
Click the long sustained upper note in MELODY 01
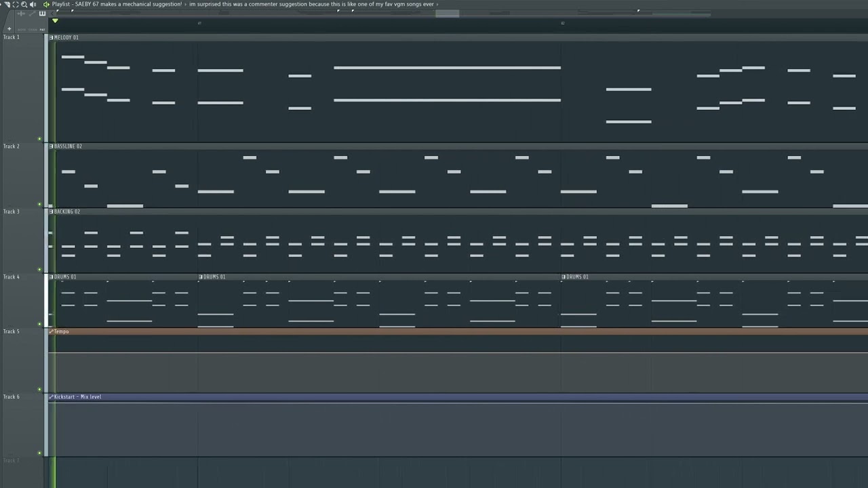click(x=447, y=68)
